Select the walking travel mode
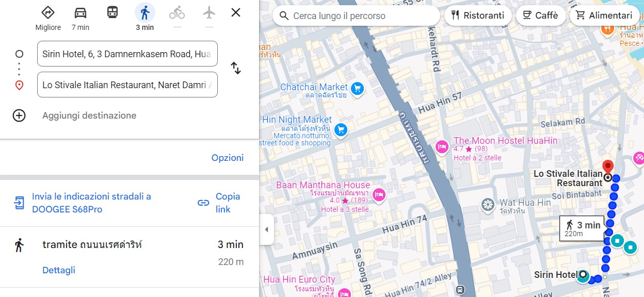 tap(144, 13)
